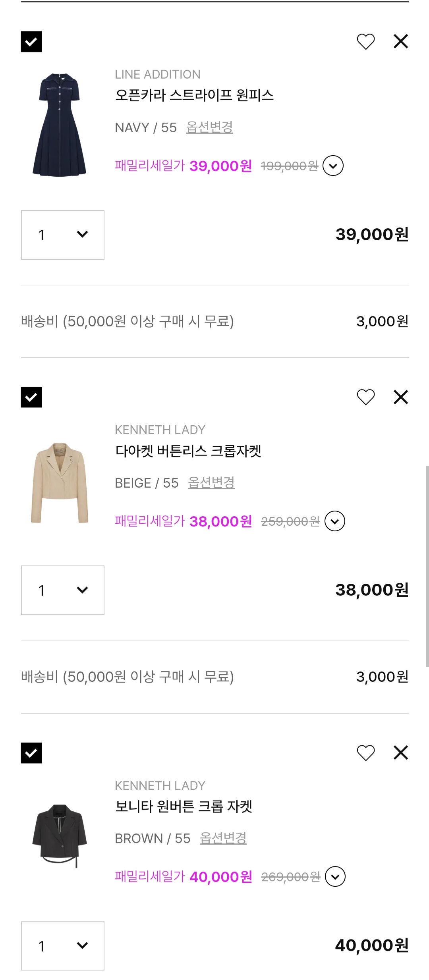
Task: Open the navy dress product thumbnail
Action: (60, 124)
